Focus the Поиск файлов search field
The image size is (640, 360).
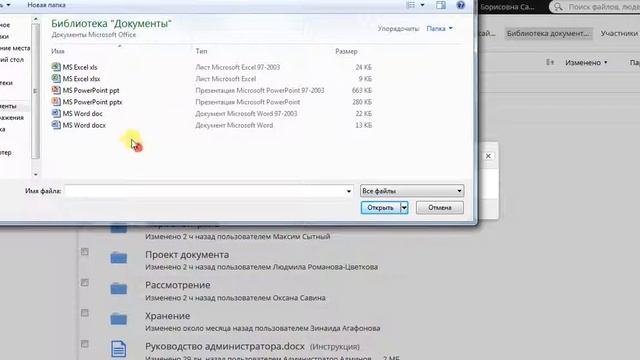click(604, 7)
